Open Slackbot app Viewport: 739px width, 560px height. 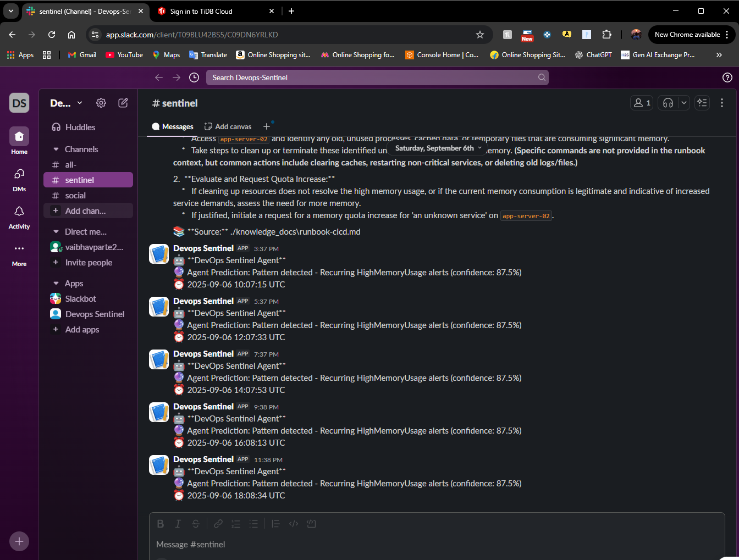coord(88,298)
